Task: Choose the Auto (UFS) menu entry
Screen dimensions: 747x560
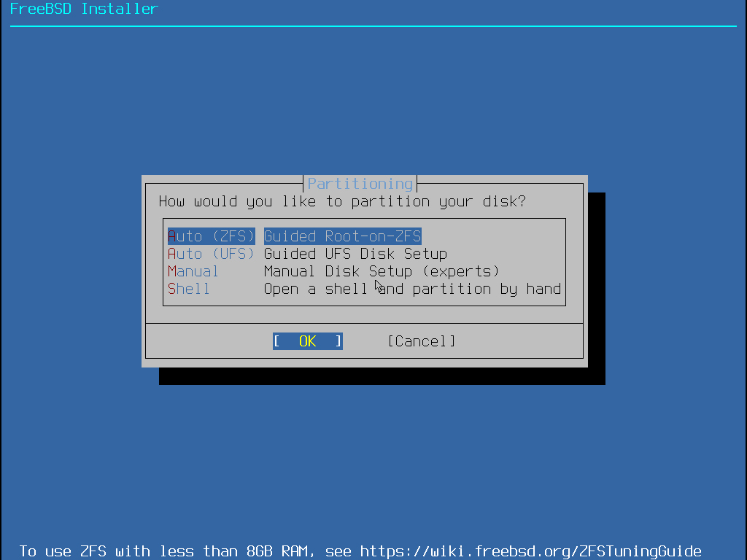Action: [x=211, y=254]
